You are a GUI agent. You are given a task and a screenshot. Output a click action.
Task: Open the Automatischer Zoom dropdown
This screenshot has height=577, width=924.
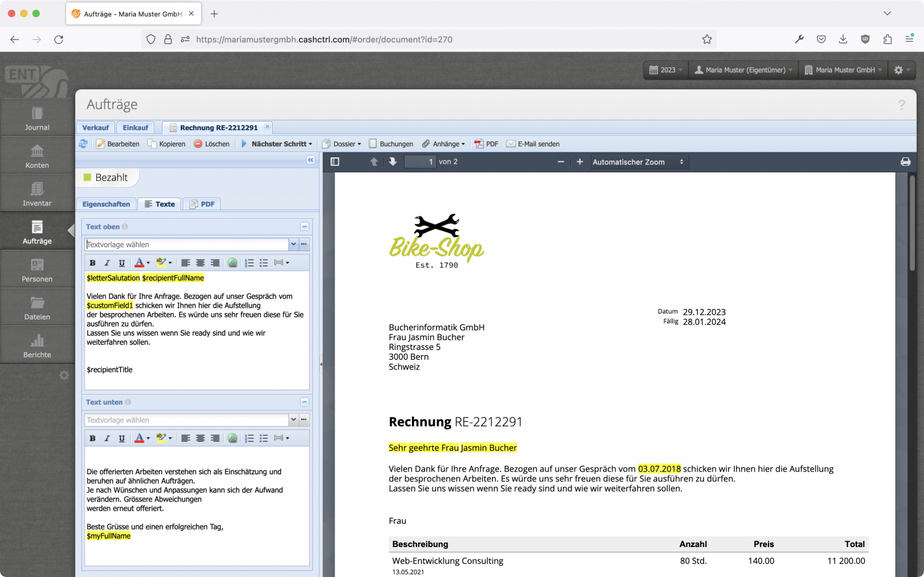click(638, 161)
